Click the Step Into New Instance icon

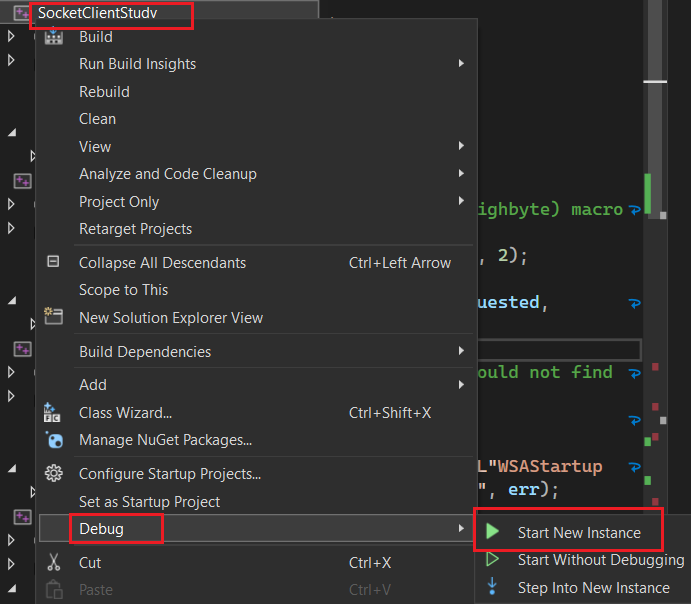[x=492, y=587]
